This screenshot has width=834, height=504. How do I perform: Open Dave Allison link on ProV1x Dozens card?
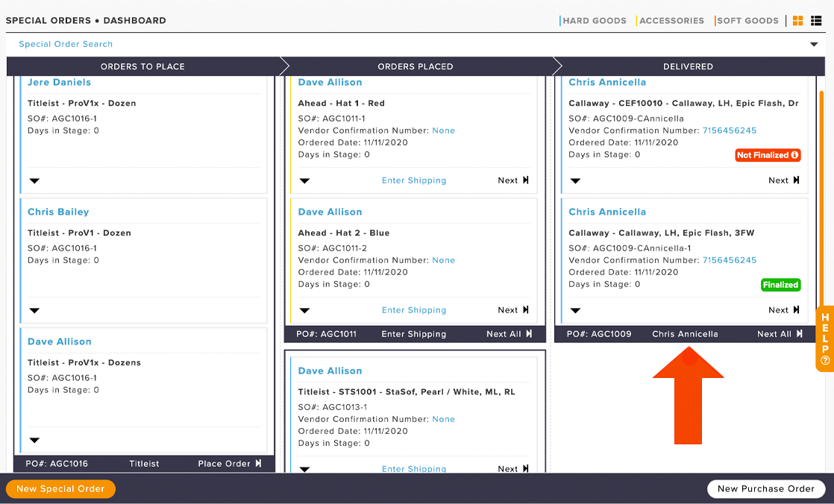(60, 342)
